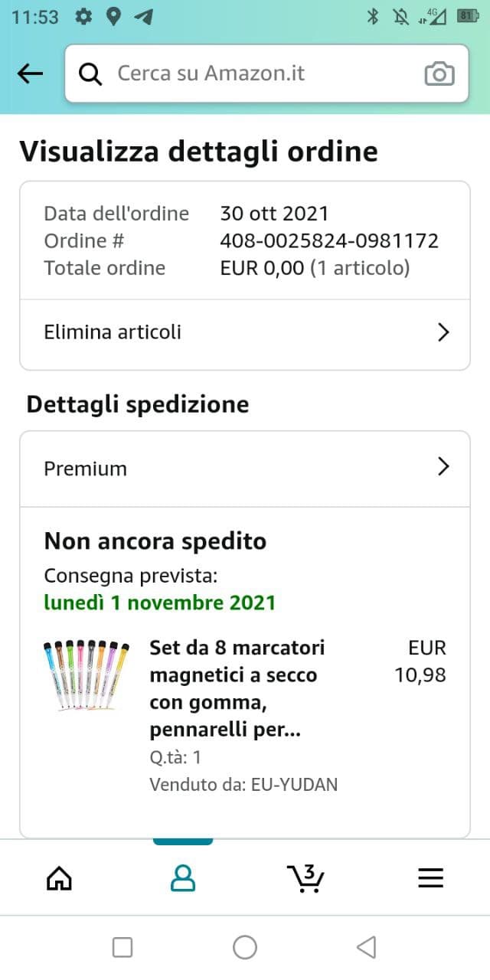
Task: Tap the search magnifier icon
Action: (x=90, y=73)
